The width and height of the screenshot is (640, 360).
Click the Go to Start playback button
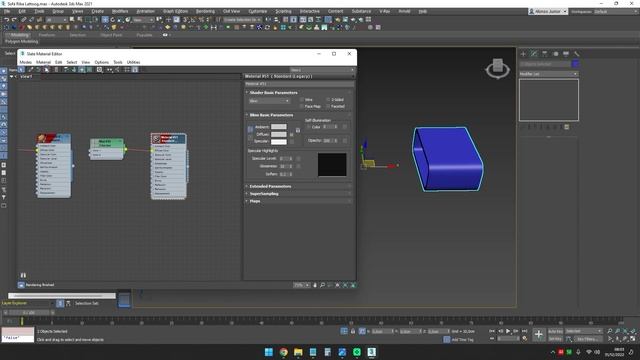point(492,331)
